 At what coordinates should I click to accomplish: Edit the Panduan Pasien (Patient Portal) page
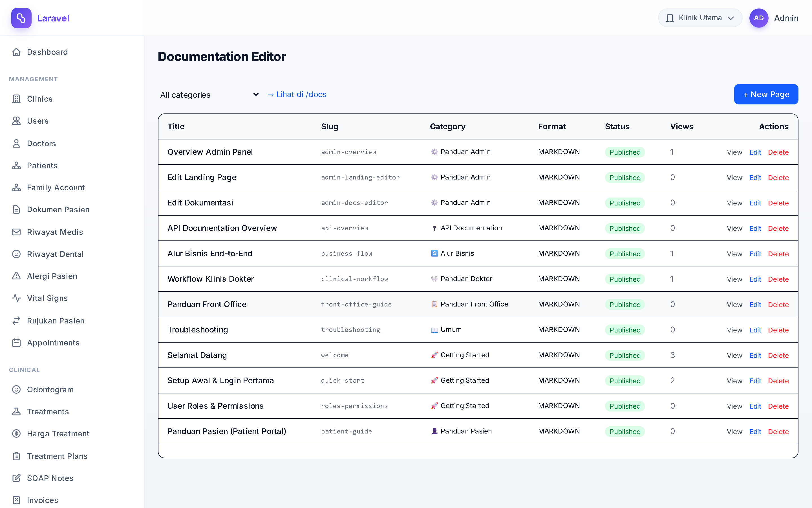(755, 432)
